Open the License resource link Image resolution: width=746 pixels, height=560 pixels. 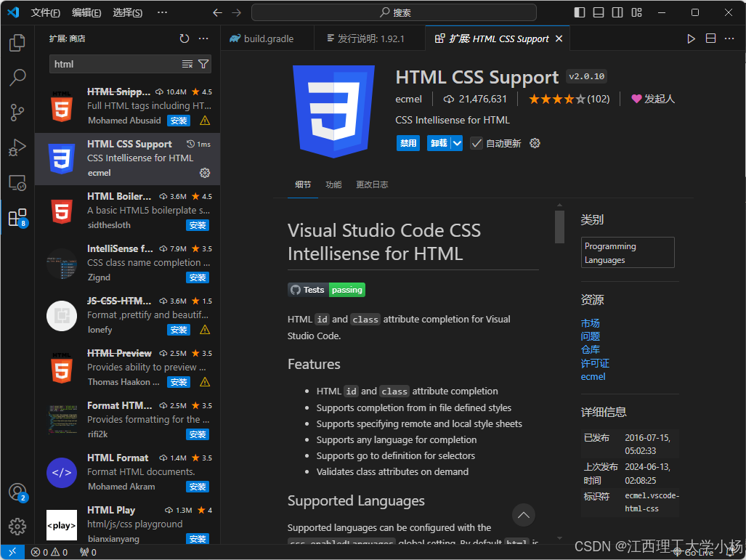pos(595,363)
